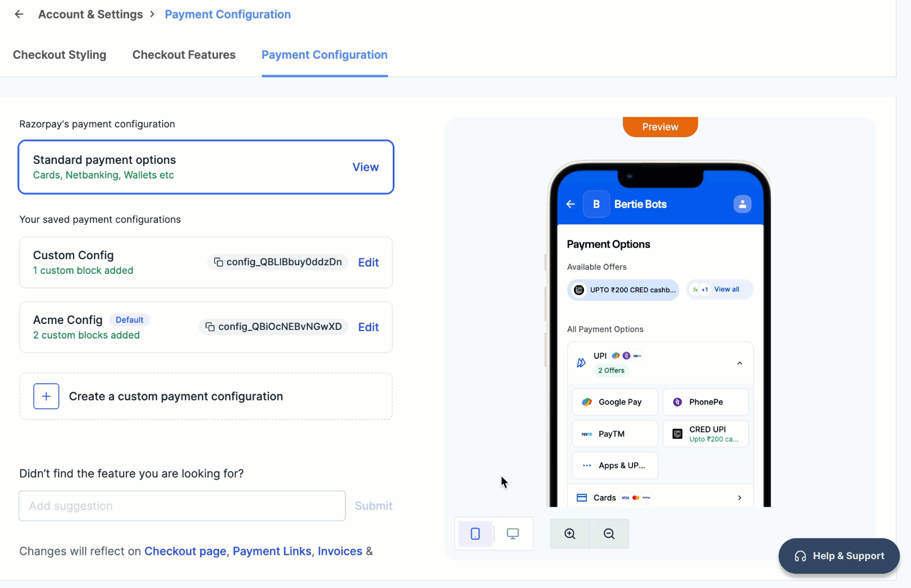The width and height of the screenshot is (911, 588).
Task: Click the Bertie Bots B logo
Action: point(597,204)
